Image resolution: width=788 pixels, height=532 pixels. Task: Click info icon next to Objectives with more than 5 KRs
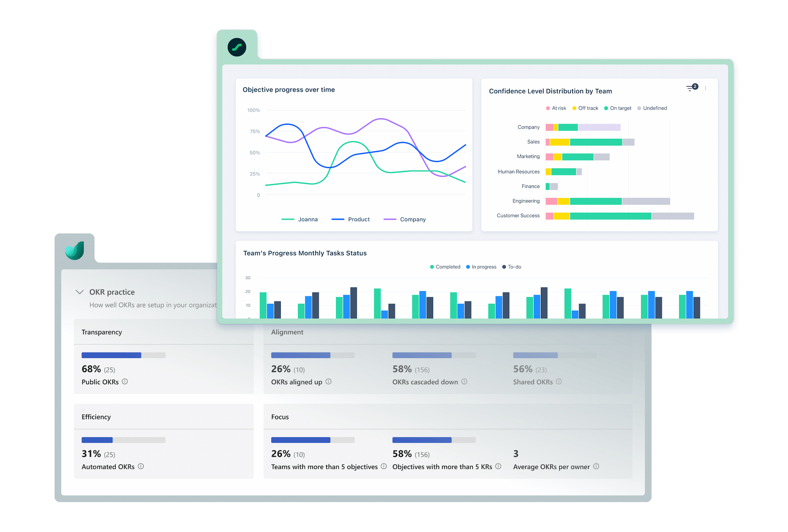(x=498, y=467)
